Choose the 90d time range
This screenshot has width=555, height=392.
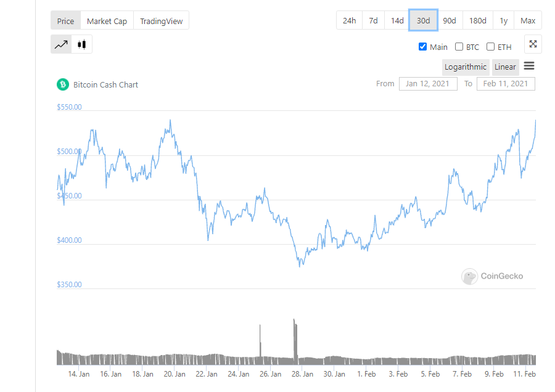point(450,20)
